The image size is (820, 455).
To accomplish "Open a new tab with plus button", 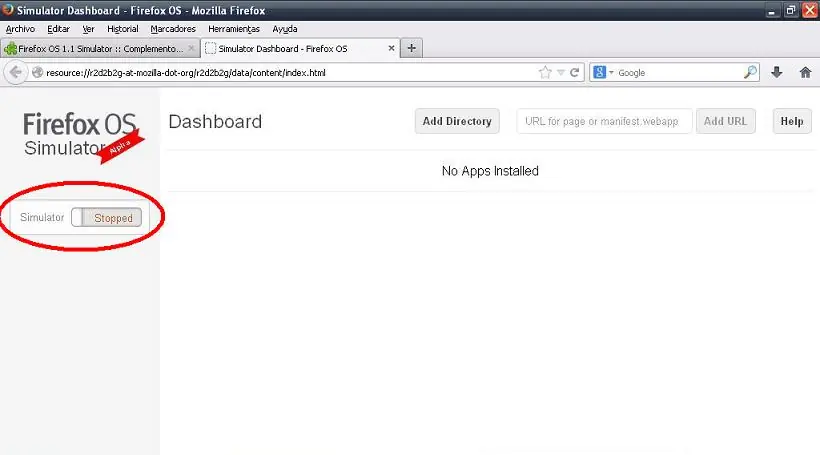I will tap(412, 48).
